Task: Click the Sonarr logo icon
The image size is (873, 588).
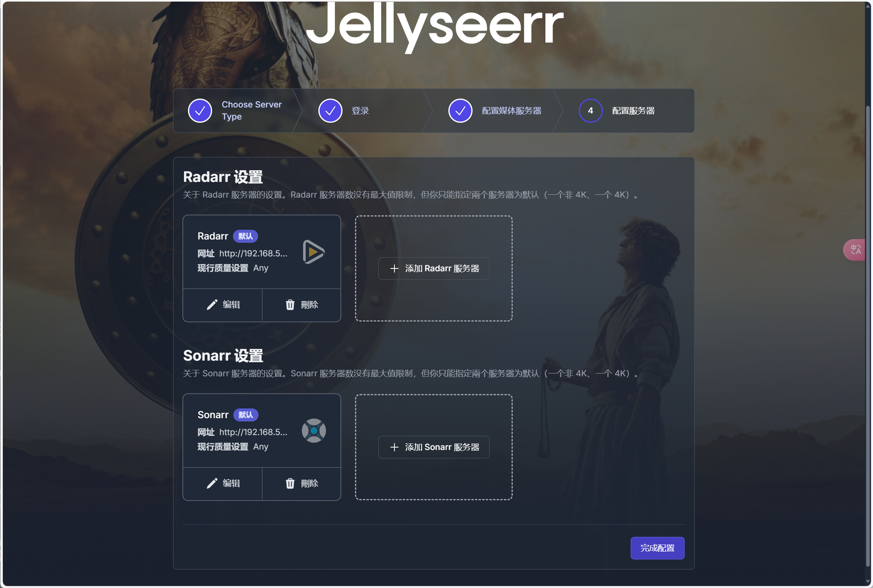Action: click(x=314, y=431)
